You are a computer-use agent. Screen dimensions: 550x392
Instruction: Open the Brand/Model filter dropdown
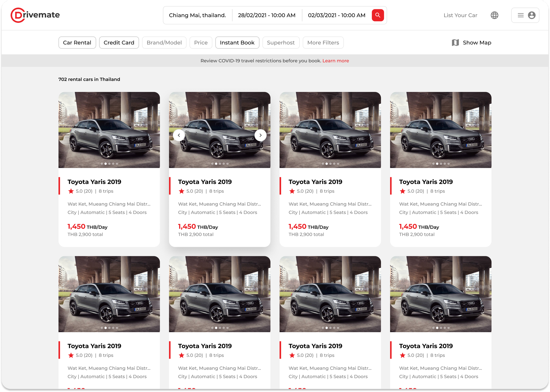164,42
